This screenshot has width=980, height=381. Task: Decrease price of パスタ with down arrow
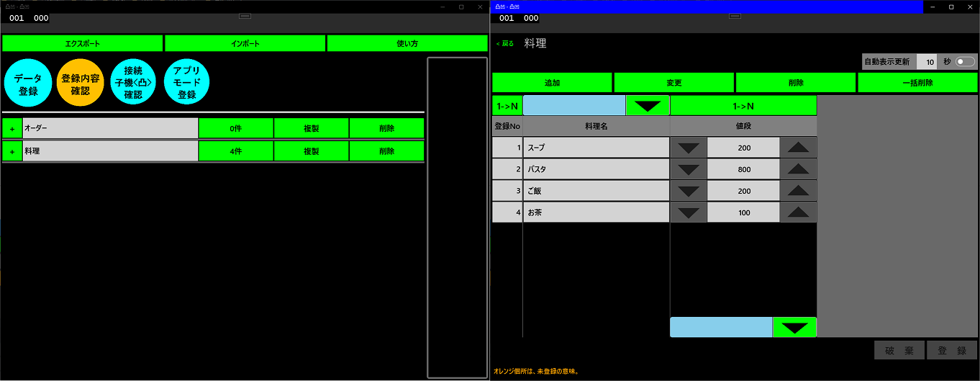(x=689, y=170)
